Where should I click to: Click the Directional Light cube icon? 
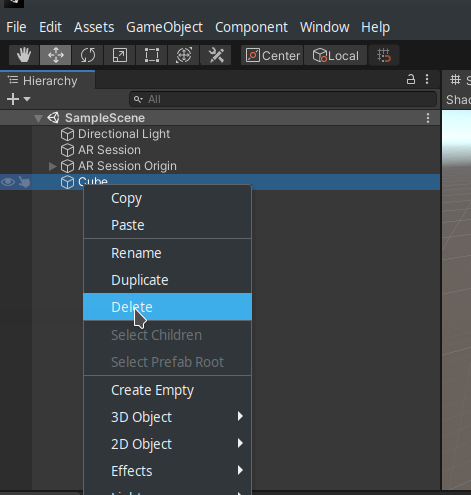coord(67,134)
